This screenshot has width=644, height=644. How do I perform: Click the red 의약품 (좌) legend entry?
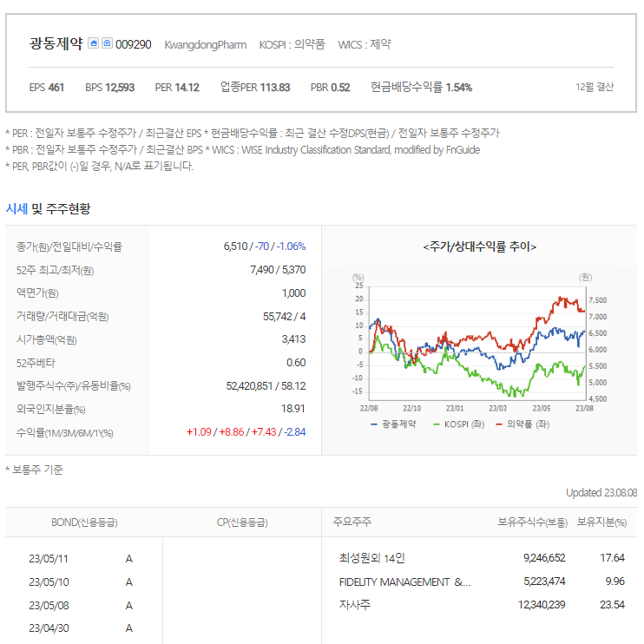(522, 424)
